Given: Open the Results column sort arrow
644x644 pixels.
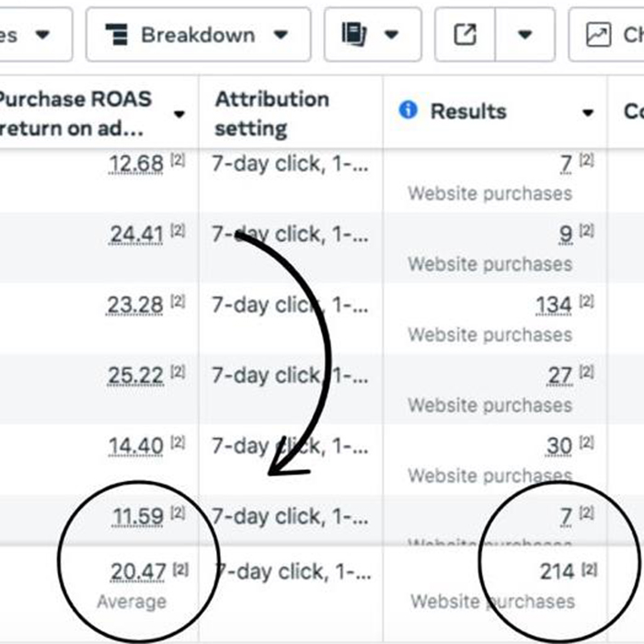Looking at the screenshot, I should (x=588, y=112).
